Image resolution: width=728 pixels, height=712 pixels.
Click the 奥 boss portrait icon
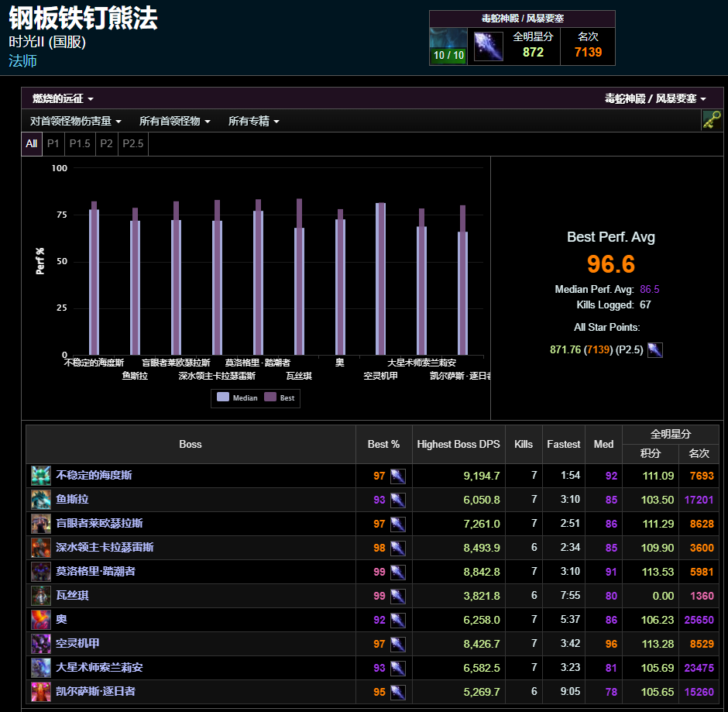point(40,620)
